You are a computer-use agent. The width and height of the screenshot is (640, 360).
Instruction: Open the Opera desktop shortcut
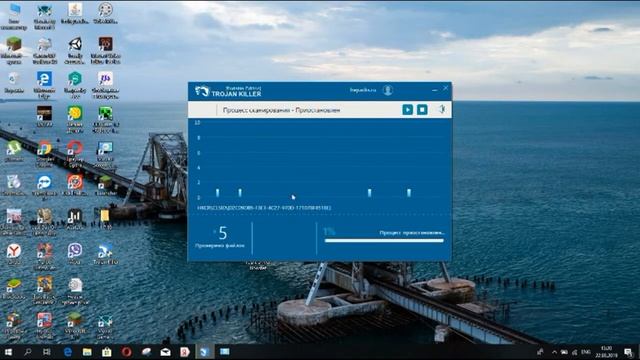[75, 153]
